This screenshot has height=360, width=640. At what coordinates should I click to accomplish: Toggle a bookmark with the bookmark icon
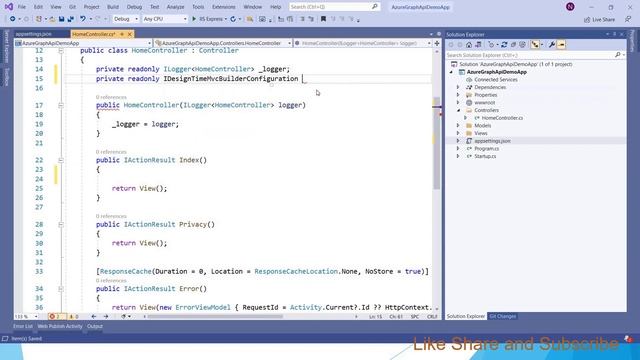click(x=323, y=19)
